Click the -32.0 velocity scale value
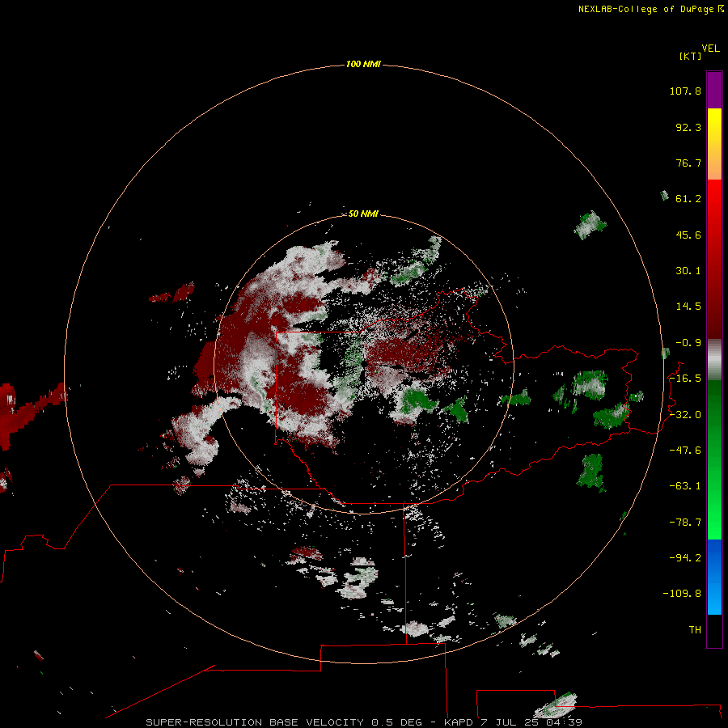728x728 pixels. (x=685, y=415)
